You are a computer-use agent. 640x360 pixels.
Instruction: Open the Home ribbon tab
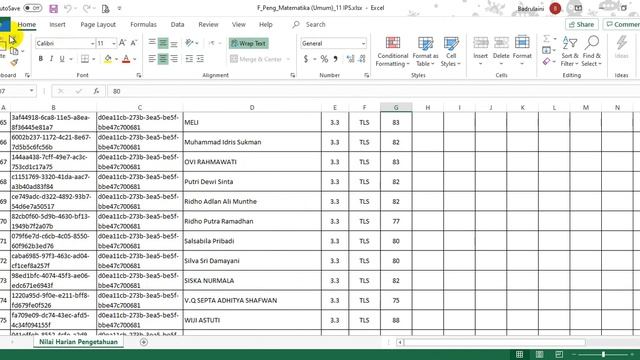[x=27, y=24]
